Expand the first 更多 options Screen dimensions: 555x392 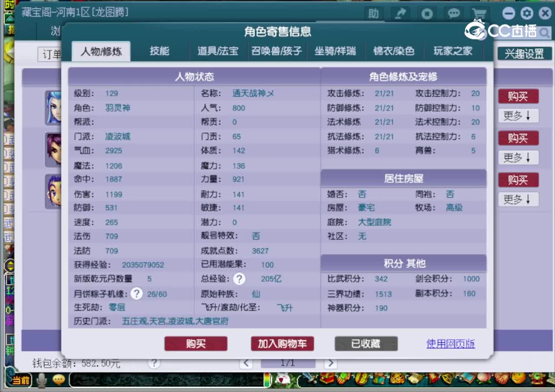tap(518, 116)
